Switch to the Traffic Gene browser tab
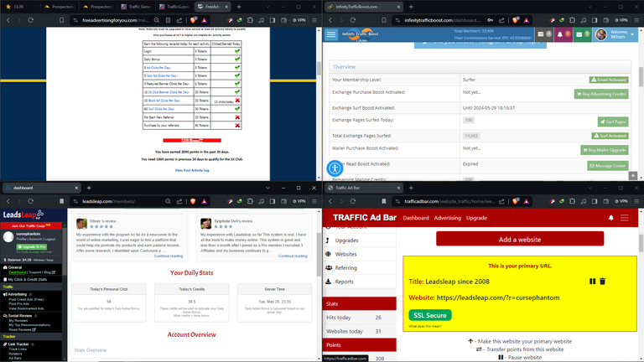The image size is (644, 362). click(136, 7)
